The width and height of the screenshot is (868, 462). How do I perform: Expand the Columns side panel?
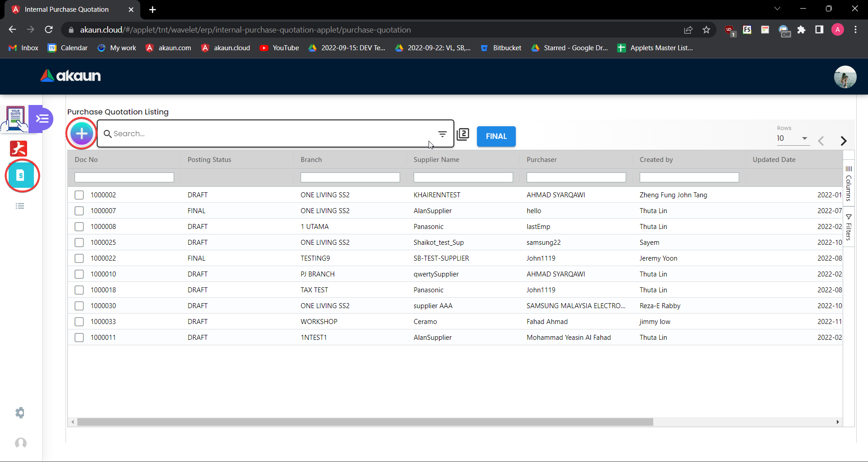click(x=849, y=183)
